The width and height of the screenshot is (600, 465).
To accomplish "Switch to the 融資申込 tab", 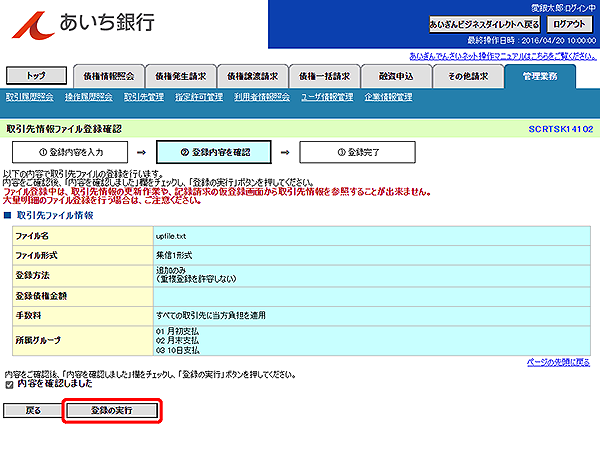I will [396, 77].
